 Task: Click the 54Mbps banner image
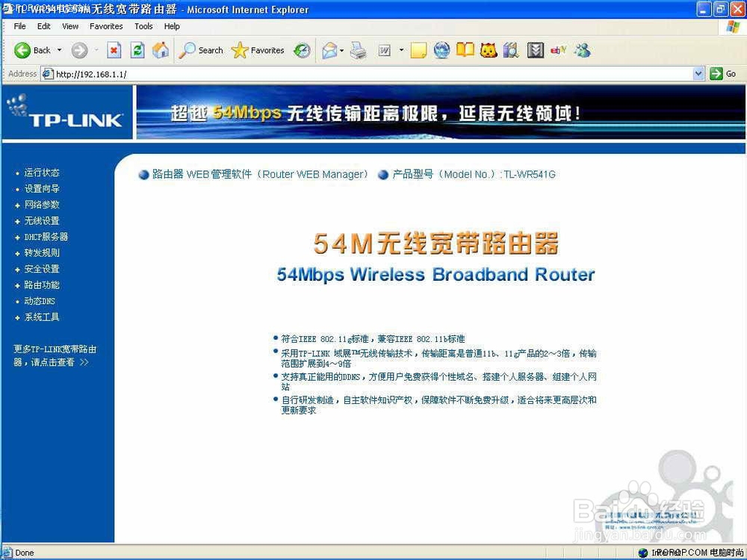pos(441,113)
